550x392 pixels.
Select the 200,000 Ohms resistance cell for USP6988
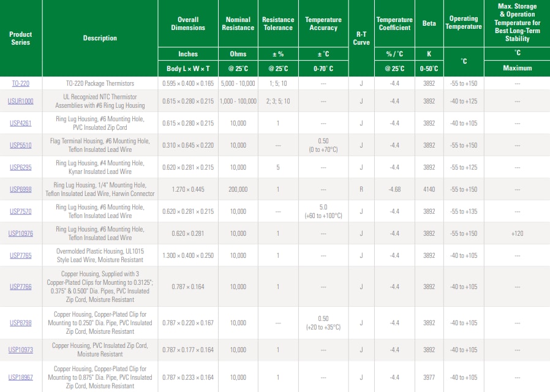pyautogui.click(x=238, y=189)
